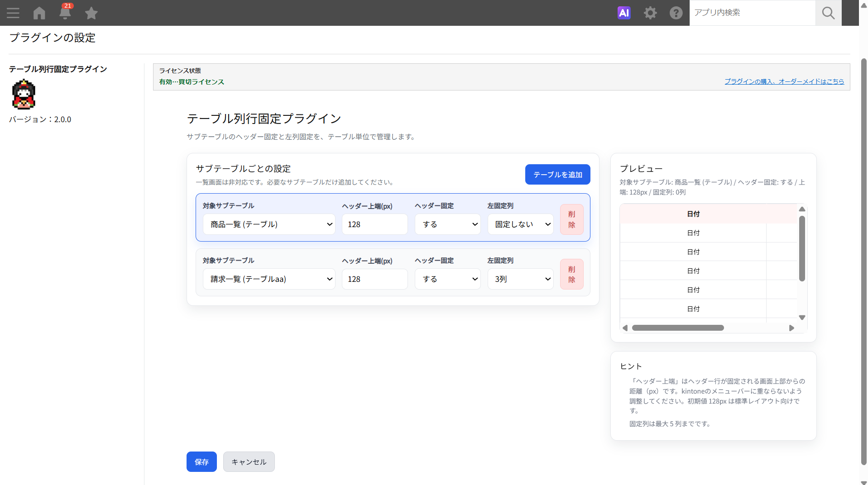Viewport: 868px width, 485px height.
Task: Click the ライセンス状態 label
Action: pyautogui.click(x=180, y=71)
